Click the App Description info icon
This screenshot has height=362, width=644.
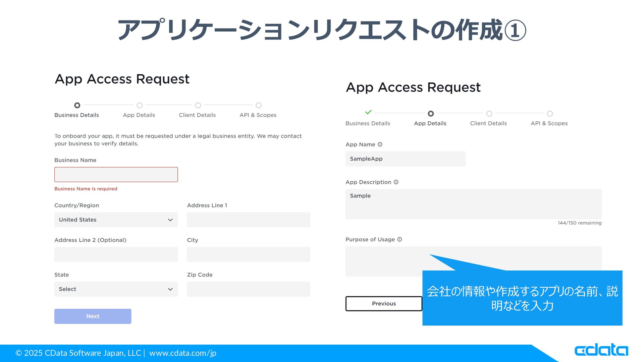coord(396,182)
